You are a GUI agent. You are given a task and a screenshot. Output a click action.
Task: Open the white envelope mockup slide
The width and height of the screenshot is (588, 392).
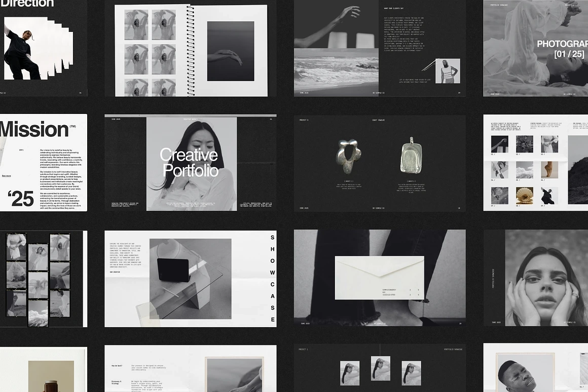point(379,278)
